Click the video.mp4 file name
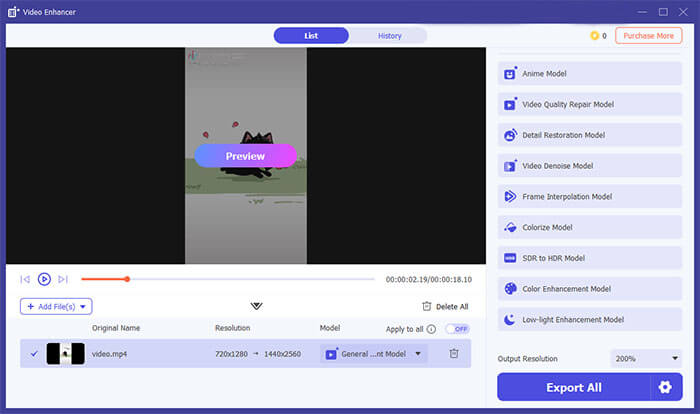Viewport: 700px width, 414px height. pos(109,354)
